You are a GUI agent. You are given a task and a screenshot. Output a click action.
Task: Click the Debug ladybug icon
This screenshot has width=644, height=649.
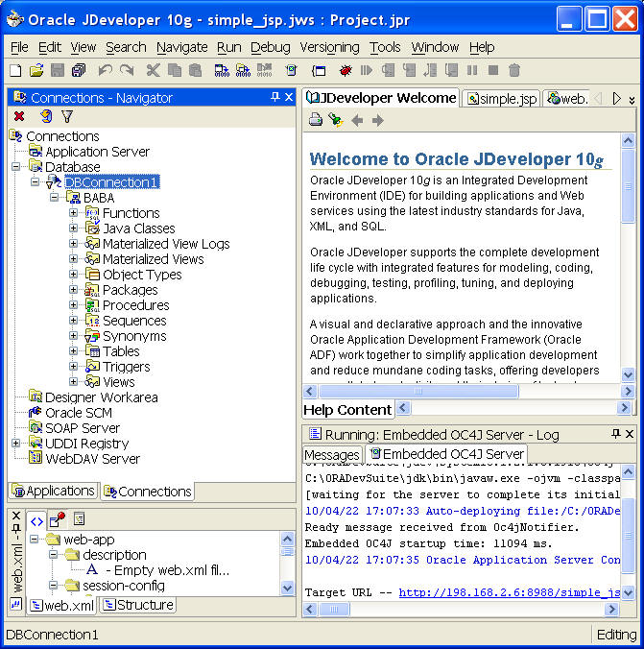(346, 70)
